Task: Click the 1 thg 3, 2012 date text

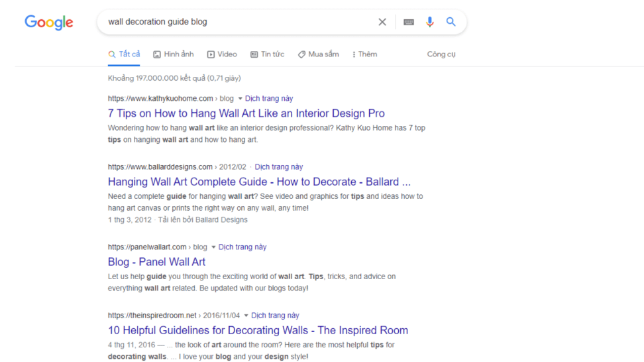Action: (130, 220)
